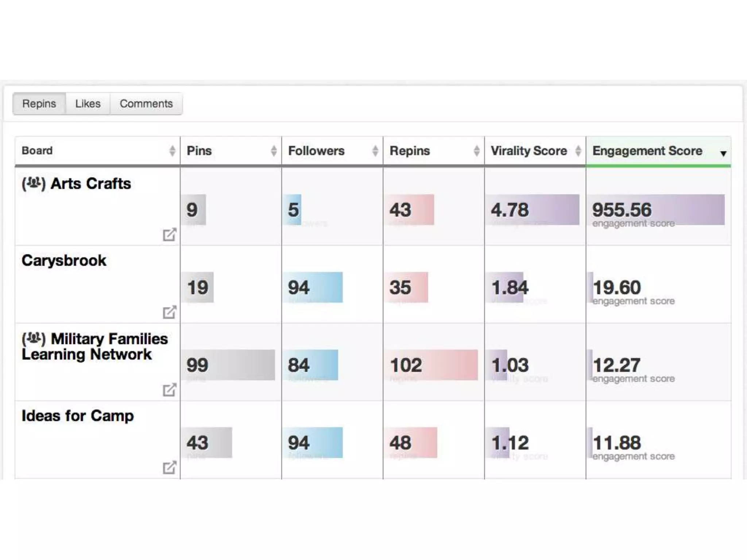Image resolution: width=747 pixels, height=560 pixels.
Task: Sort table by Virality Score column arrows
Action: [578, 151]
